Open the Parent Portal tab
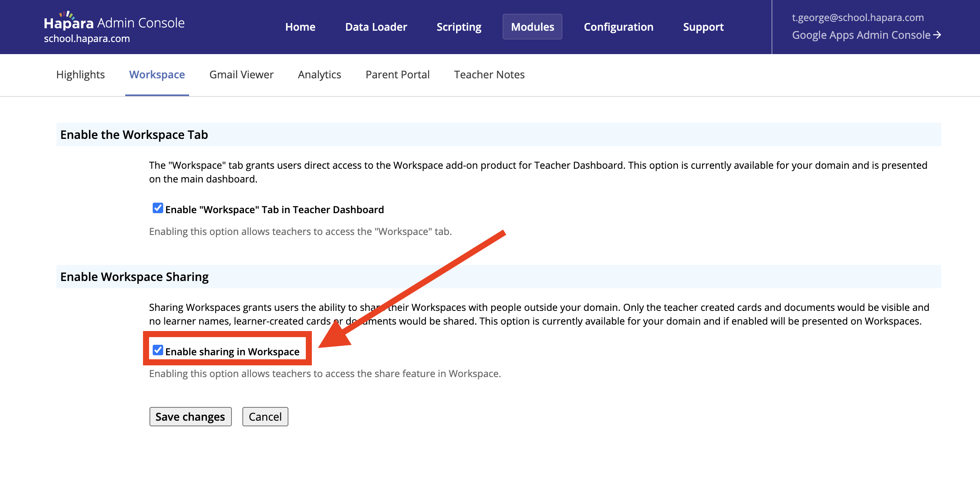 point(397,75)
